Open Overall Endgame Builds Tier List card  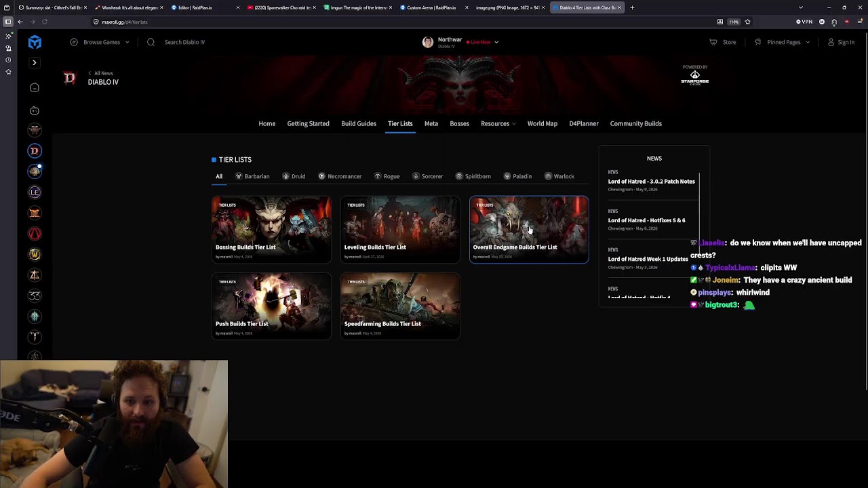click(x=529, y=229)
